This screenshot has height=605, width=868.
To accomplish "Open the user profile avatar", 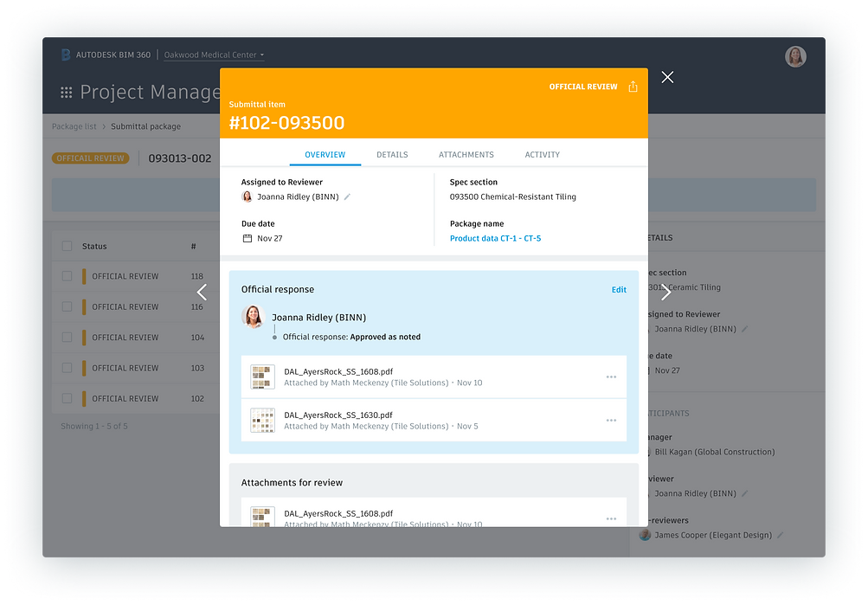I will 795,56.
